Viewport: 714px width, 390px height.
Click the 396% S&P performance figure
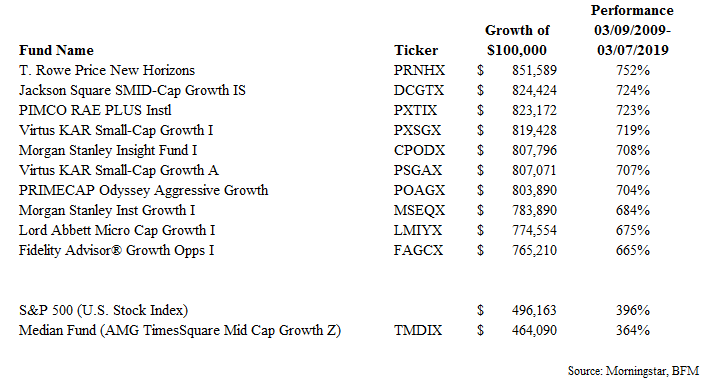(x=632, y=310)
